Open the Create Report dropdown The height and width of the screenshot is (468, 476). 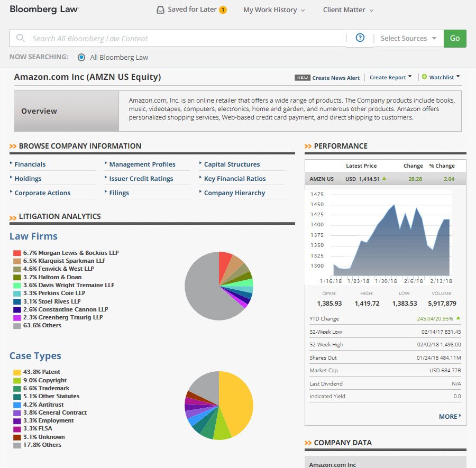point(390,77)
